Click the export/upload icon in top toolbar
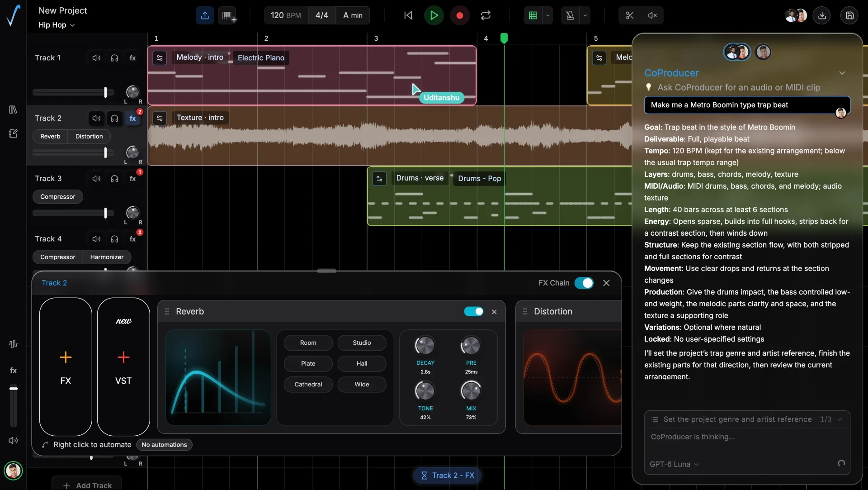The image size is (868, 490). tap(205, 15)
